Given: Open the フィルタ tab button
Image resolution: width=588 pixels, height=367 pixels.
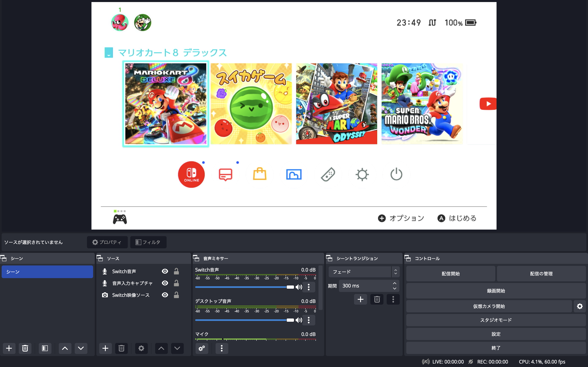Looking at the screenshot, I should pyautogui.click(x=148, y=242).
